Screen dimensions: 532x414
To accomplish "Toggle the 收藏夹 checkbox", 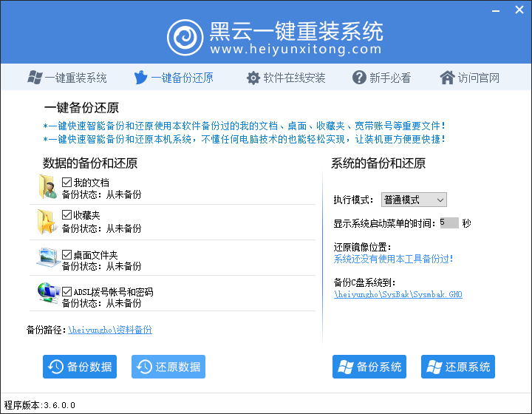I will [x=66, y=215].
